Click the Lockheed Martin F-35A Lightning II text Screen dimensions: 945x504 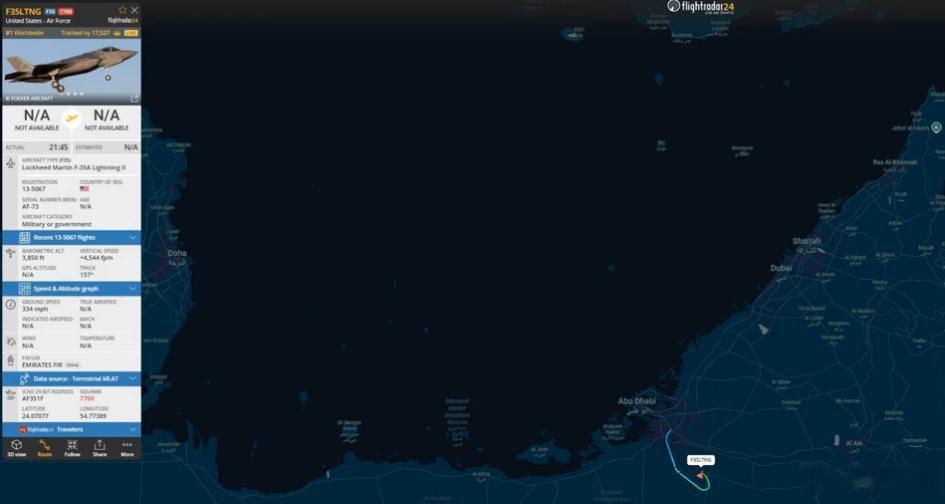[74, 167]
